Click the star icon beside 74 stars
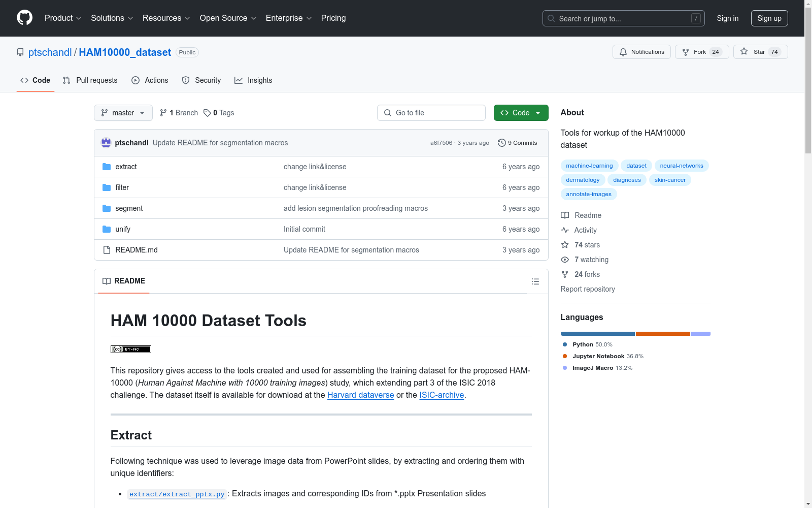Viewport: 812px width, 508px height. pyautogui.click(x=565, y=245)
